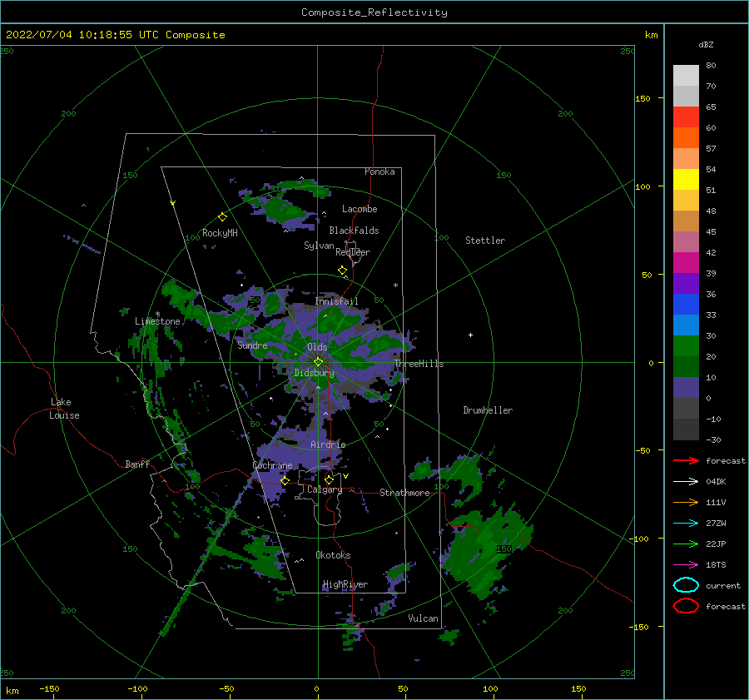Screen dimensions: 749x700
Task: Click the yellow diamond marker near RockyMH
Action: [222, 217]
